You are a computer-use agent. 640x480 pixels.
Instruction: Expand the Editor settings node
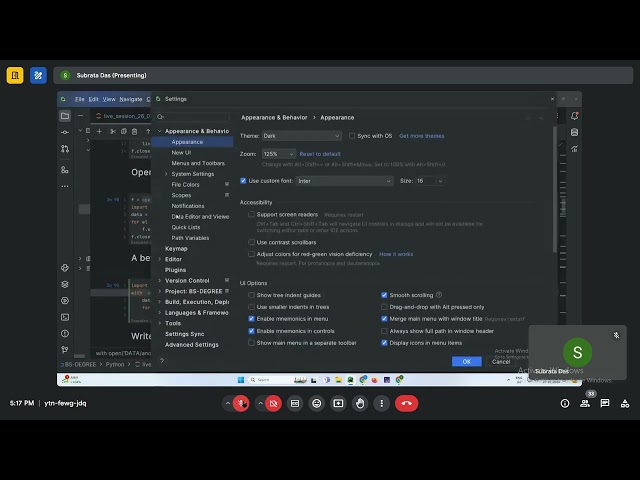160,259
